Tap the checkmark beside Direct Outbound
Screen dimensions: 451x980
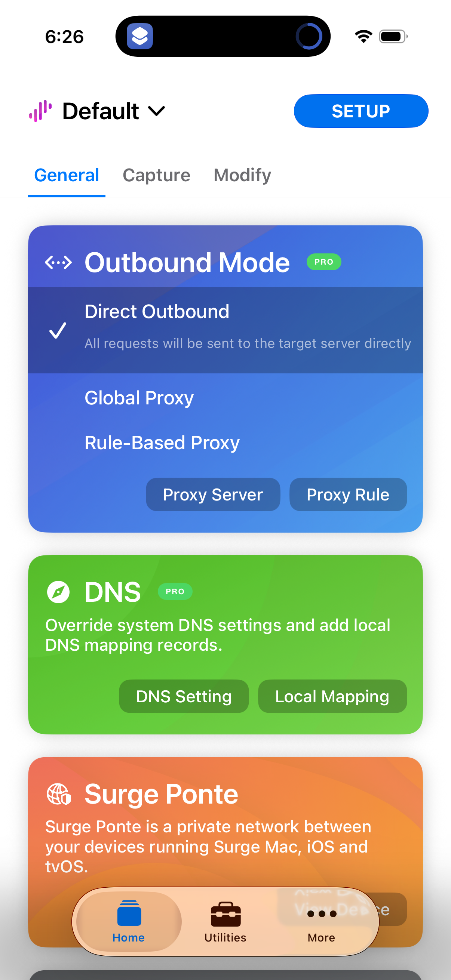click(58, 330)
